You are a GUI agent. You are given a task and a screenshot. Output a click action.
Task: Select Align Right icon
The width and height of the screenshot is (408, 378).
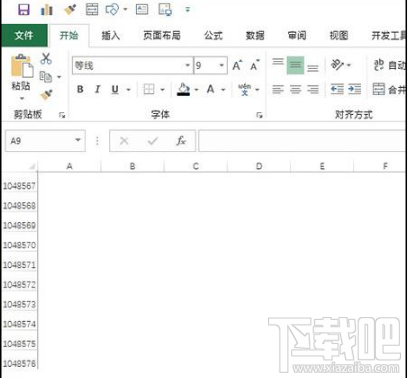coord(313,89)
